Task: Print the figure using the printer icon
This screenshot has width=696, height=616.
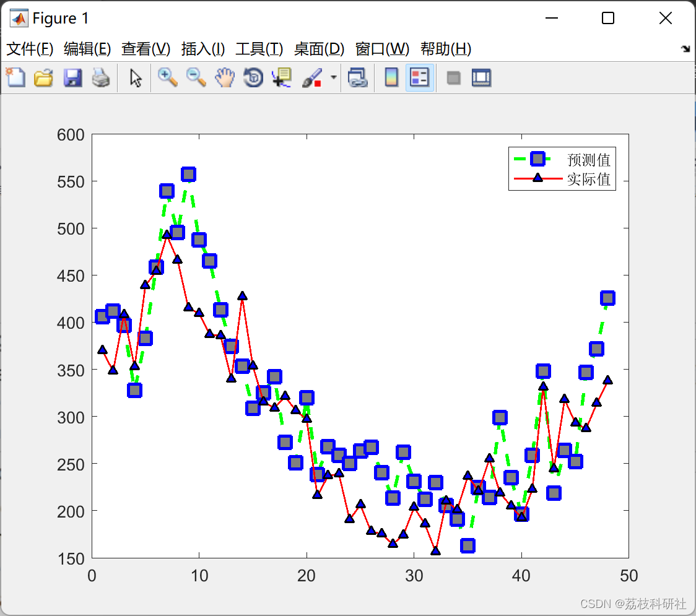Action: tap(101, 77)
